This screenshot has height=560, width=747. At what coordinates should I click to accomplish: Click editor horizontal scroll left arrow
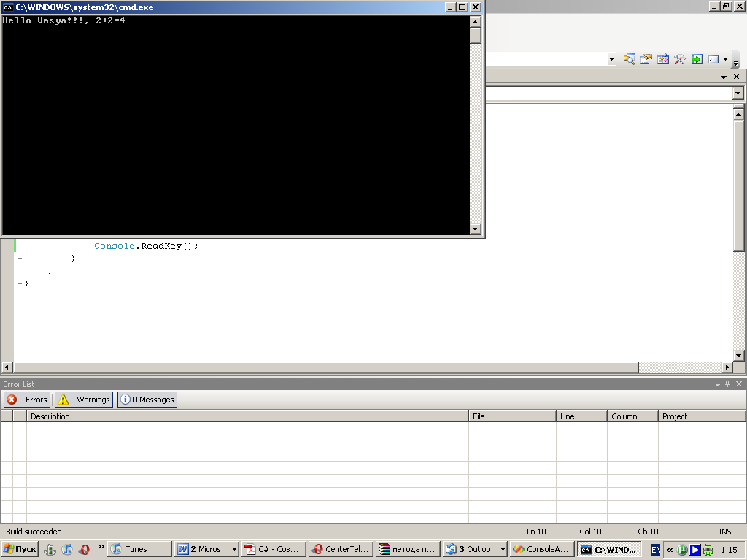7,367
